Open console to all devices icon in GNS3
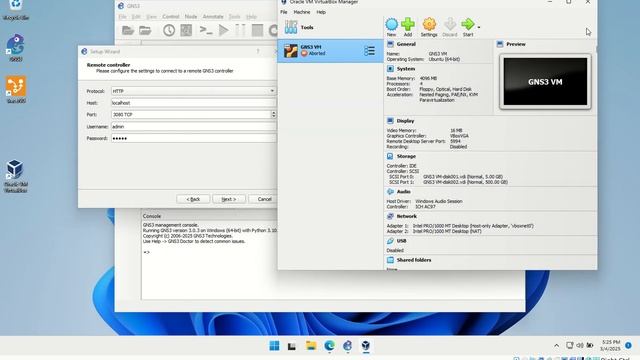The height and width of the screenshot is (360, 640). click(x=206, y=30)
